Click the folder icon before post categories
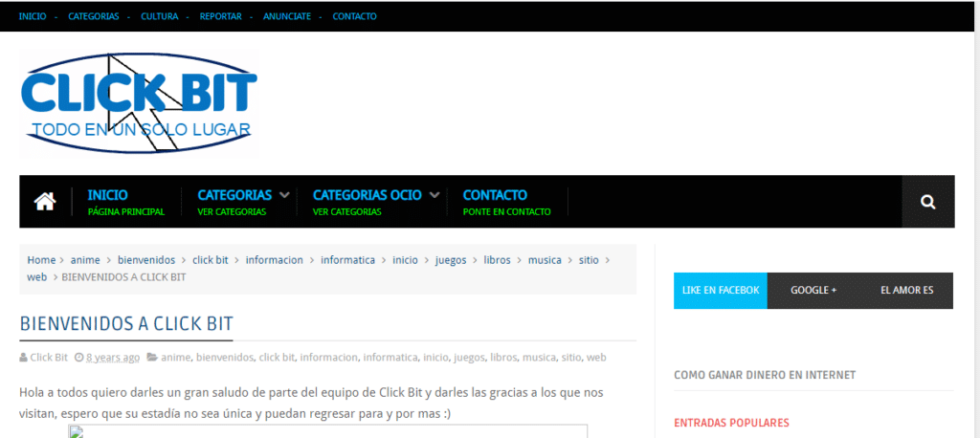 point(152,358)
